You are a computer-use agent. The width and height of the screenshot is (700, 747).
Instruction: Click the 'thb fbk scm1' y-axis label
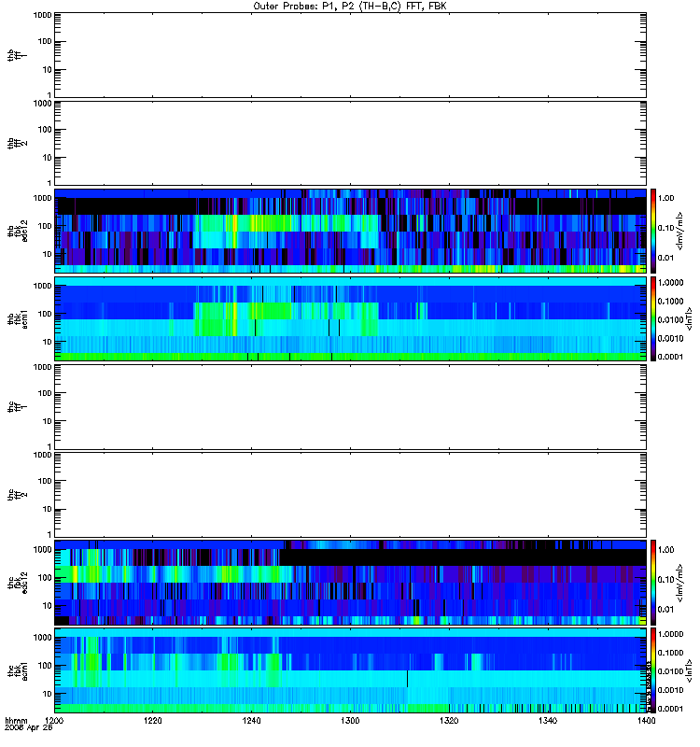[x=17, y=318]
